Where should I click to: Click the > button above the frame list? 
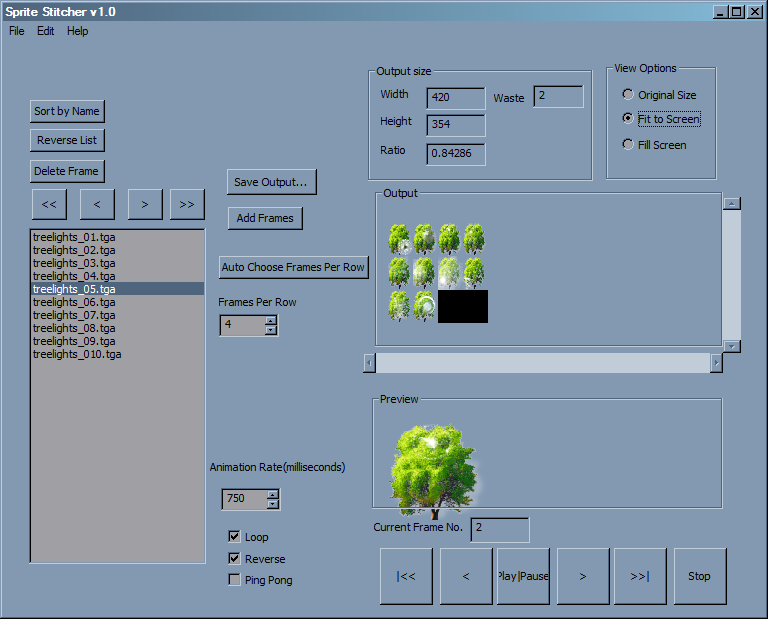(x=145, y=204)
